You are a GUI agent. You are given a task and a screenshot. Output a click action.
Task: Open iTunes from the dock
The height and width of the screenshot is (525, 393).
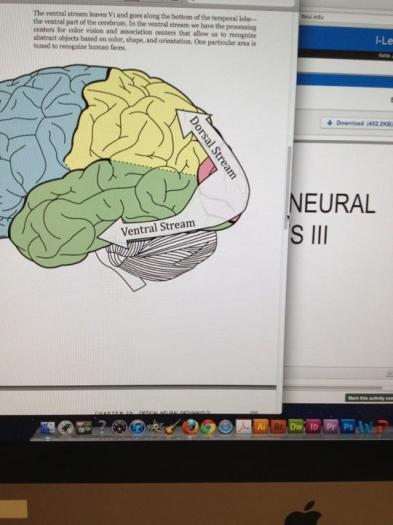click(137, 427)
